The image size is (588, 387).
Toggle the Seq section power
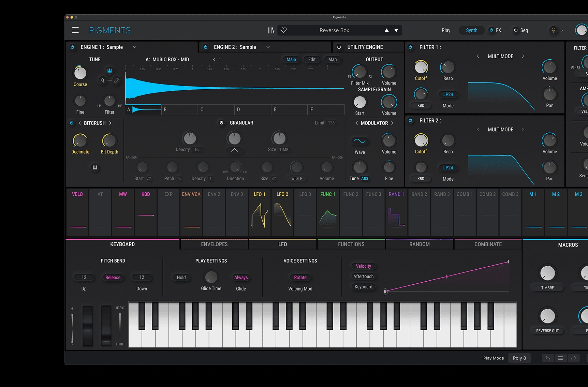pyautogui.click(x=516, y=30)
